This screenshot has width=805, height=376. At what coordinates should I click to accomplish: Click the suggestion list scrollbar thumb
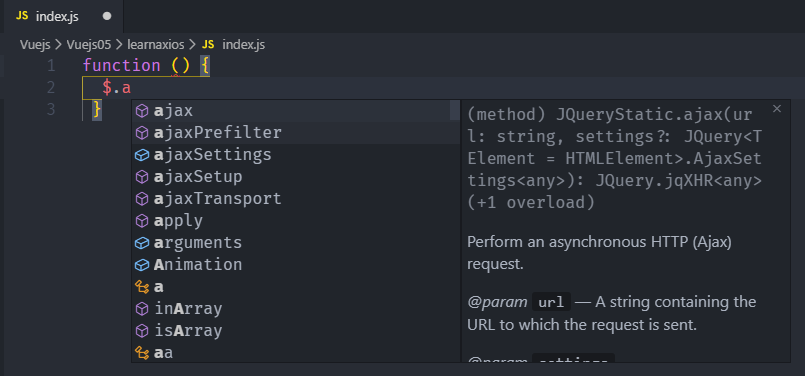[455, 110]
